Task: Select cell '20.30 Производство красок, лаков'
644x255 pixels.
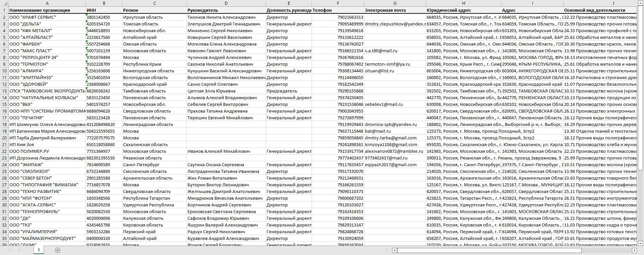Action: tap(600, 44)
